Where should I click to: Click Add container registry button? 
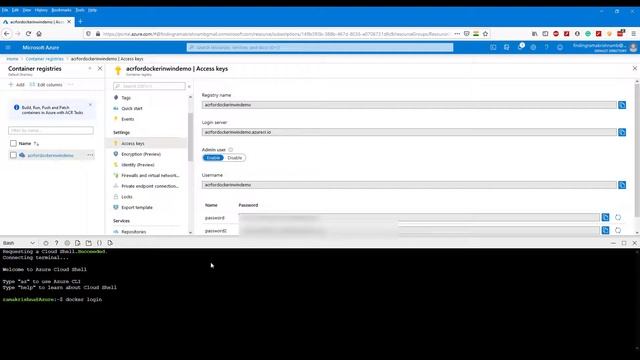17,84
